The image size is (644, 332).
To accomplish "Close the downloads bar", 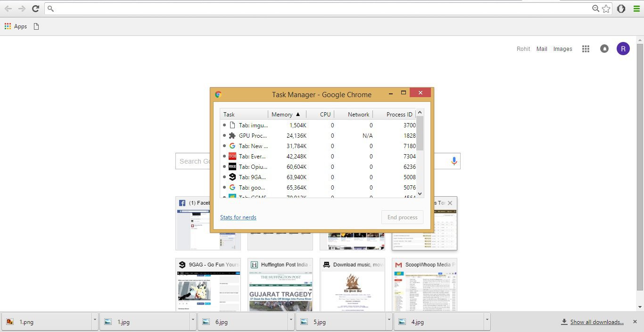I will click(x=635, y=322).
